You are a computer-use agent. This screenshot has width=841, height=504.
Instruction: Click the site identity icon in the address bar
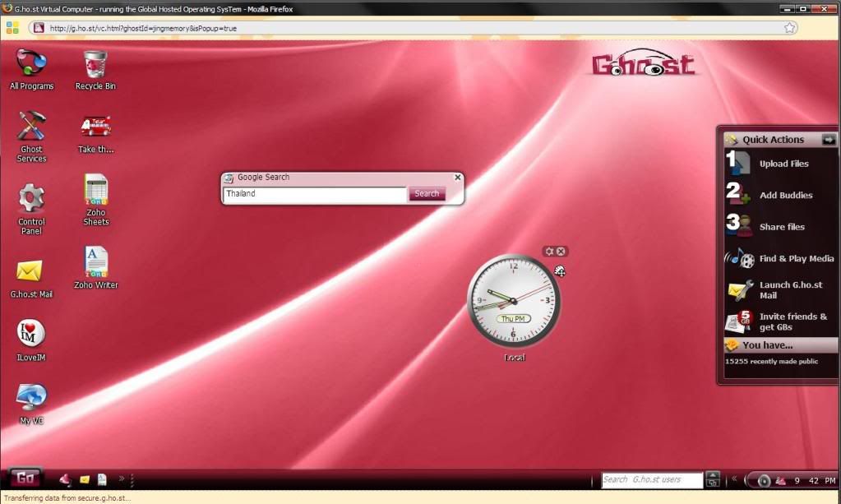click(x=39, y=28)
